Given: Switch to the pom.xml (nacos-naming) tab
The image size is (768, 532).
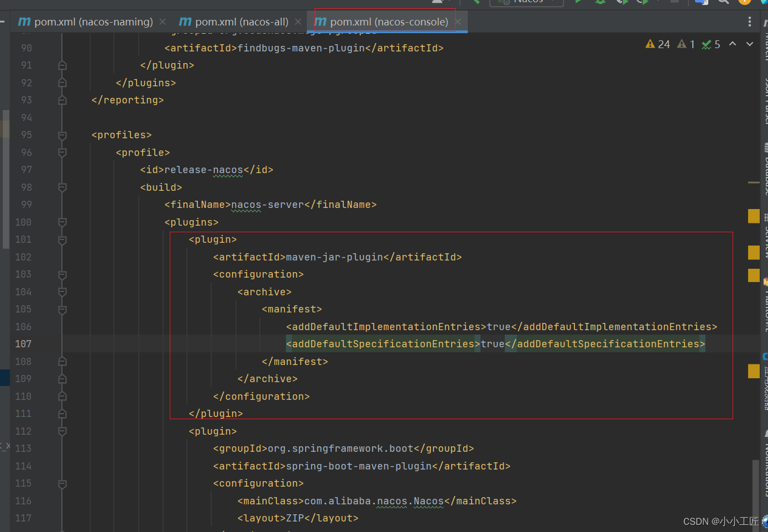Looking at the screenshot, I should point(86,22).
